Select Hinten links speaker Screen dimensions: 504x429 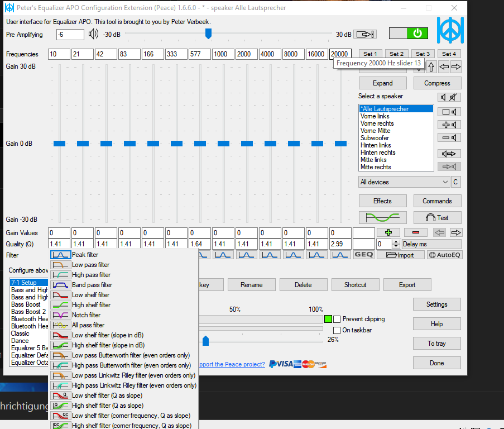396,145
